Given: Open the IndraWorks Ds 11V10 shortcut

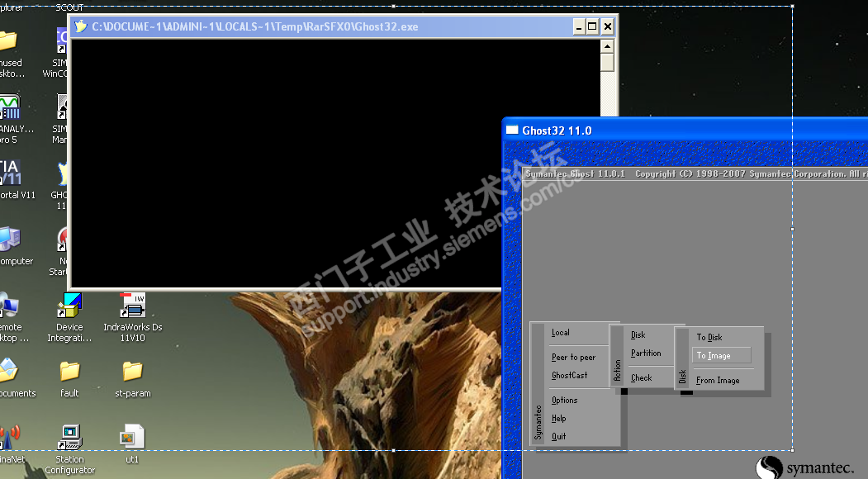Looking at the screenshot, I should [x=133, y=317].
